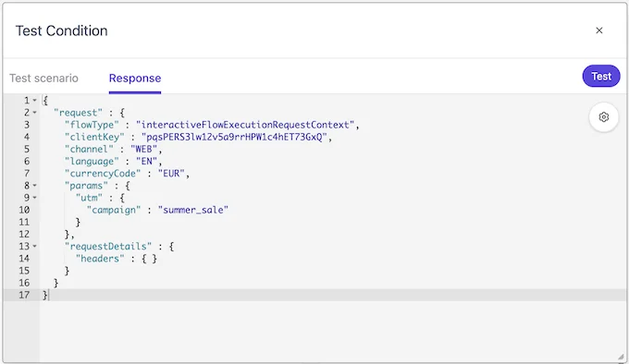Click the "campaign" key
Screen dimensions: 629x364
114,210
